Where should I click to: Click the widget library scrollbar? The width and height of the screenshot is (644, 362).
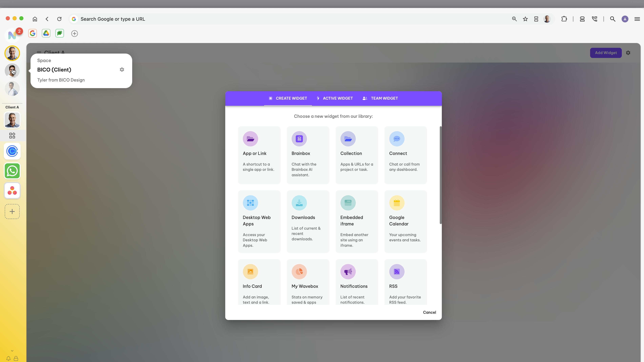(x=440, y=175)
